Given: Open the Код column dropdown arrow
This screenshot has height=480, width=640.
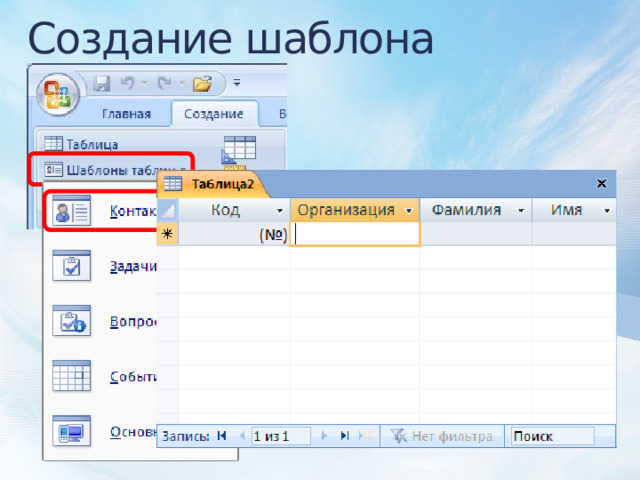Looking at the screenshot, I should [x=280, y=211].
